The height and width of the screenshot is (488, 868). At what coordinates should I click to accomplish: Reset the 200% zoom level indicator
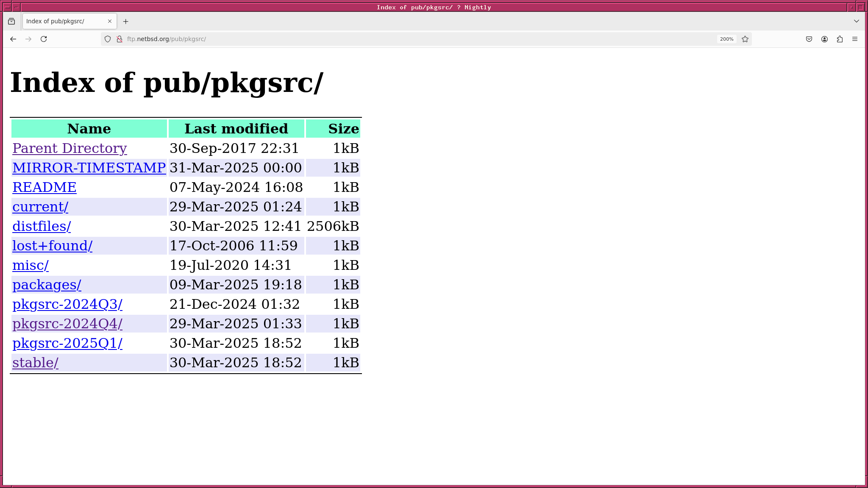(726, 39)
